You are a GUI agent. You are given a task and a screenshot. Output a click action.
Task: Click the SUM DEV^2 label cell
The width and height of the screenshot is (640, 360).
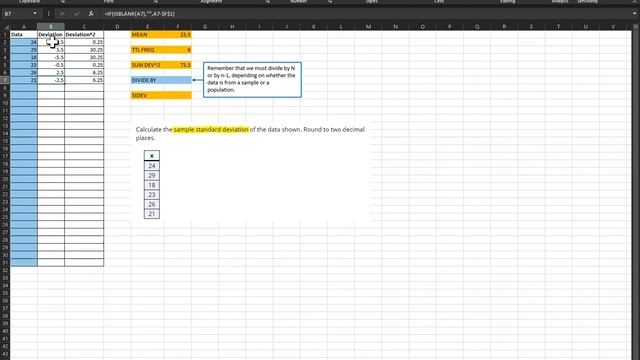tap(147, 65)
